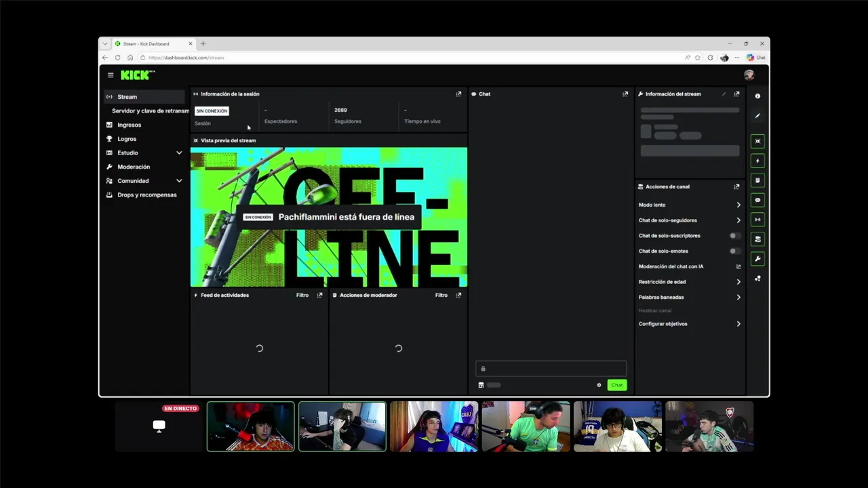Viewport: 868px width, 488px height.
Task: Open Filtro in Feed de actividades
Action: 302,295
